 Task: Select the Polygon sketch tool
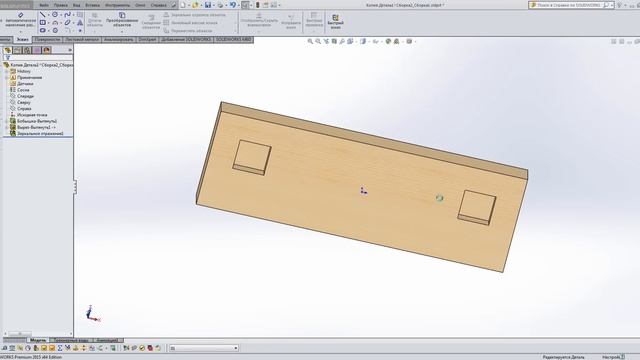tap(55, 30)
